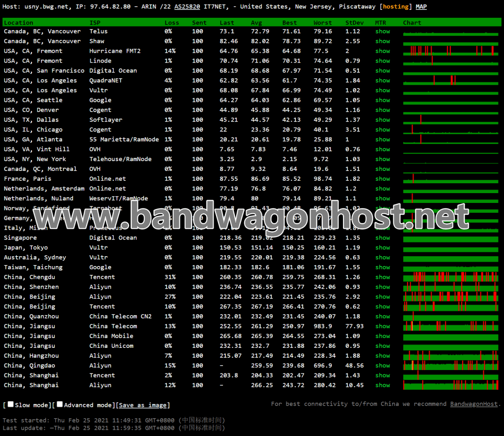The height and width of the screenshot is (436, 504).
Task: Click the 'Last update' timestamp line
Action: [x=114, y=428]
